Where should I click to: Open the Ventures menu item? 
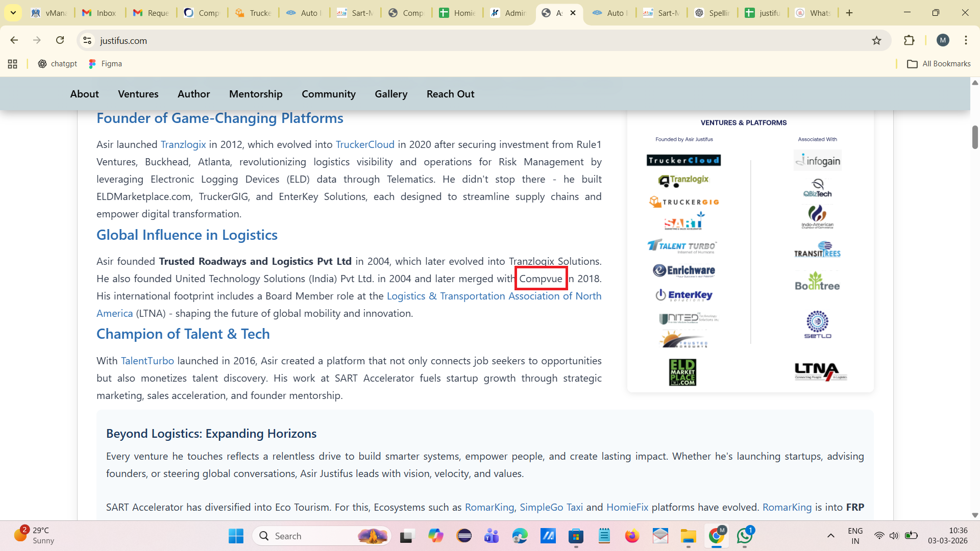click(x=138, y=94)
